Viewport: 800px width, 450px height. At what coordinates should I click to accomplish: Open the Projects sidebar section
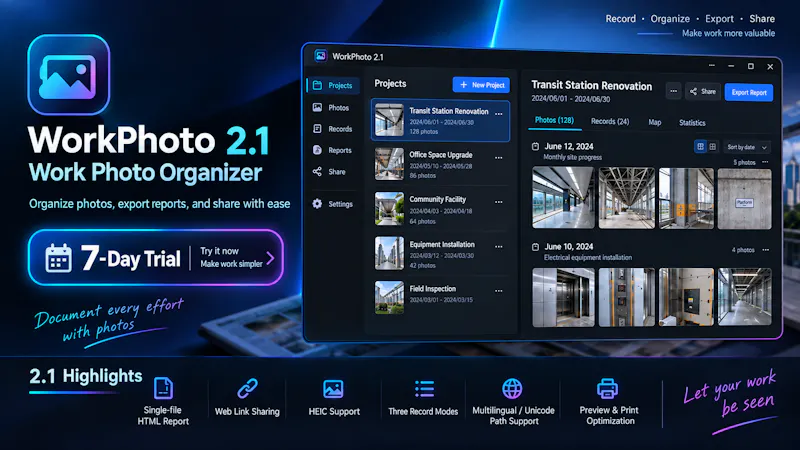coord(333,85)
